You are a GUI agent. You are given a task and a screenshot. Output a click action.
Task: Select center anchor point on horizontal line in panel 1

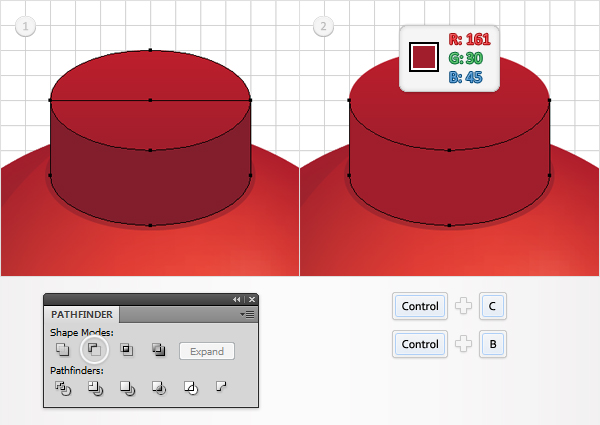[x=150, y=100]
